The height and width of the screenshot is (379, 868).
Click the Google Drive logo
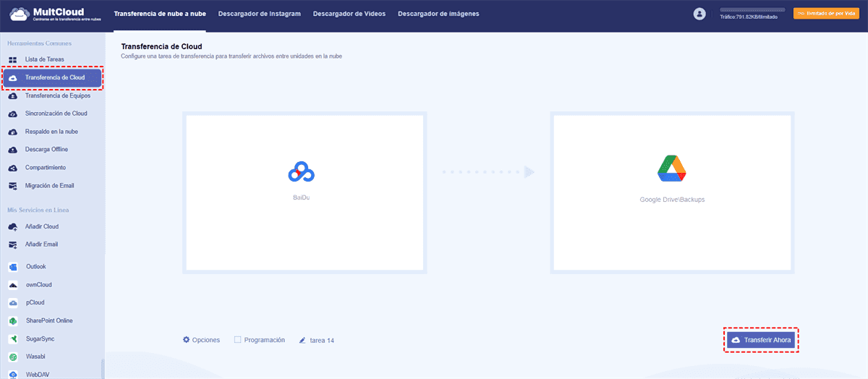coord(671,168)
